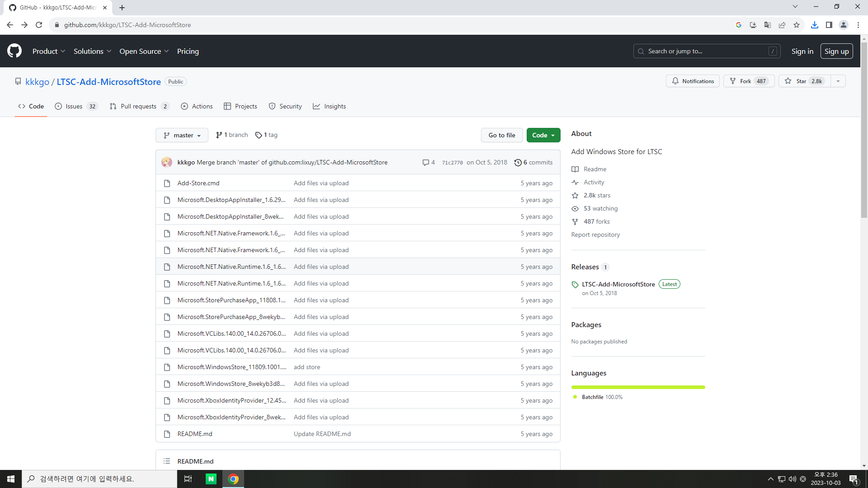Open the Issues tab
The width and height of the screenshot is (868, 488).
[76, 106]
